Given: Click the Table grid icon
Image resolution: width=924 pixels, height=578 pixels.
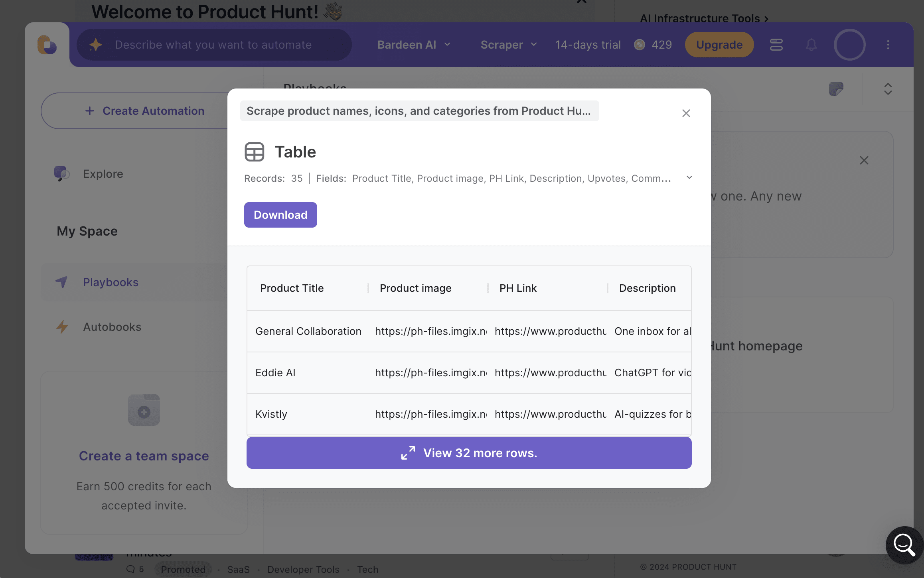Looking at the screenshot, I should tap(255, 152).
